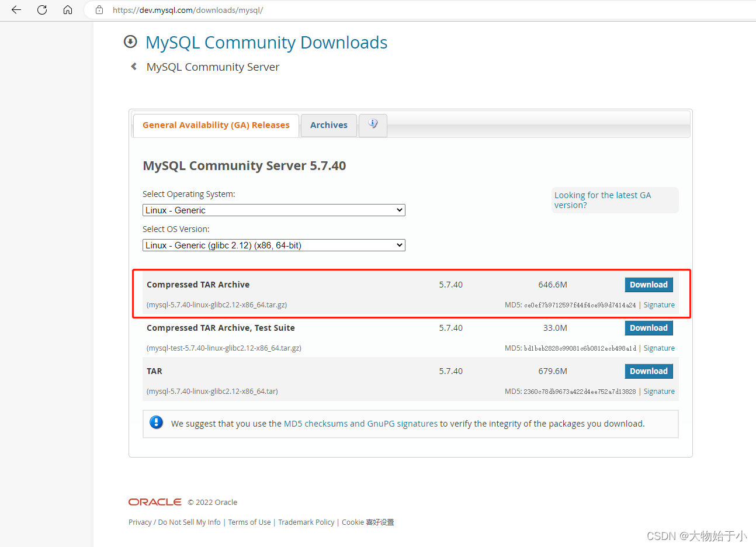The image size is (756, 547).
Task: Reload the page with the refresh icon
Action: tap(42, 10)
